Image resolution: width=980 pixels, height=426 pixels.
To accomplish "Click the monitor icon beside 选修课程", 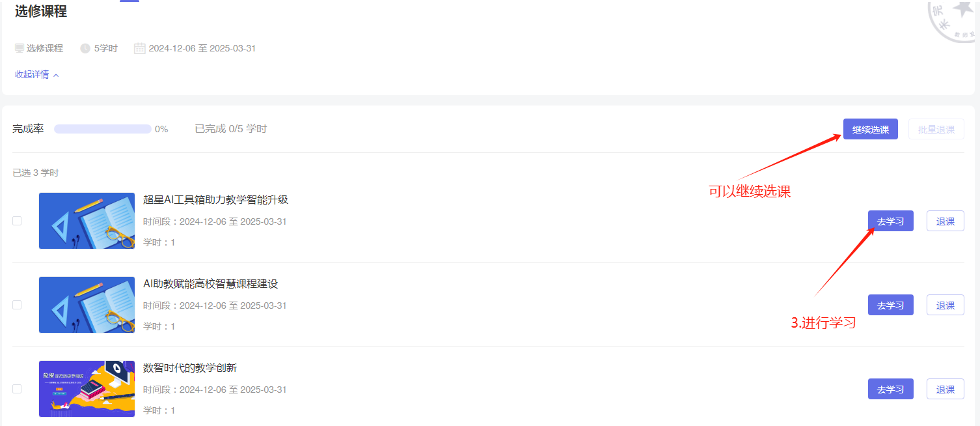I will [20, 48].
